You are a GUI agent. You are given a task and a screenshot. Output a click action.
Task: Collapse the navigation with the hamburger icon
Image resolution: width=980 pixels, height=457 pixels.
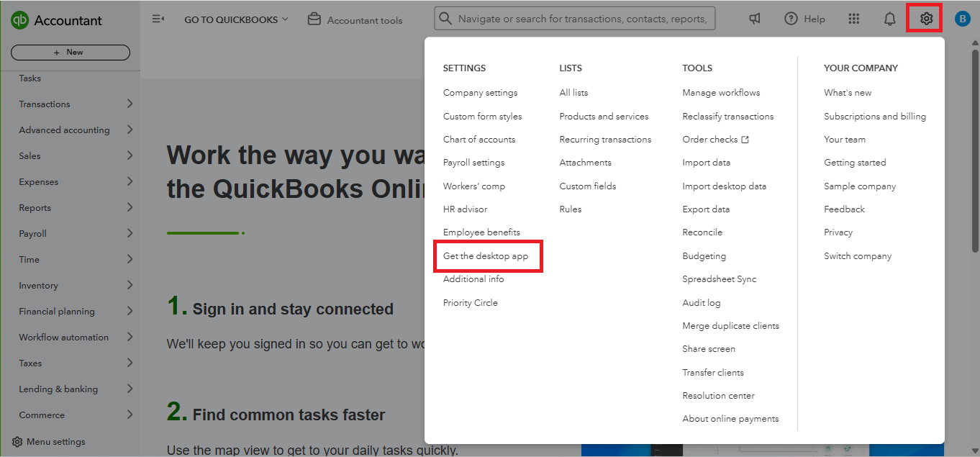(x=158, y=19)
